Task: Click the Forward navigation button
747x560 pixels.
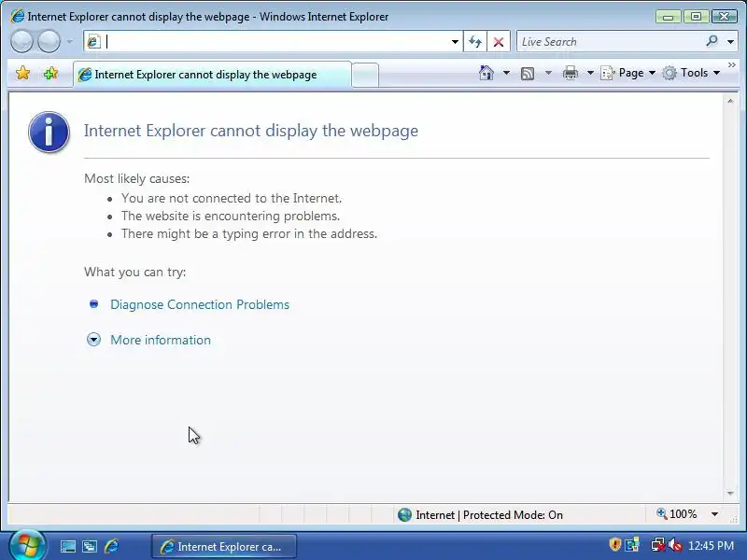Action: pyautogui.click(x=49, y=41)
